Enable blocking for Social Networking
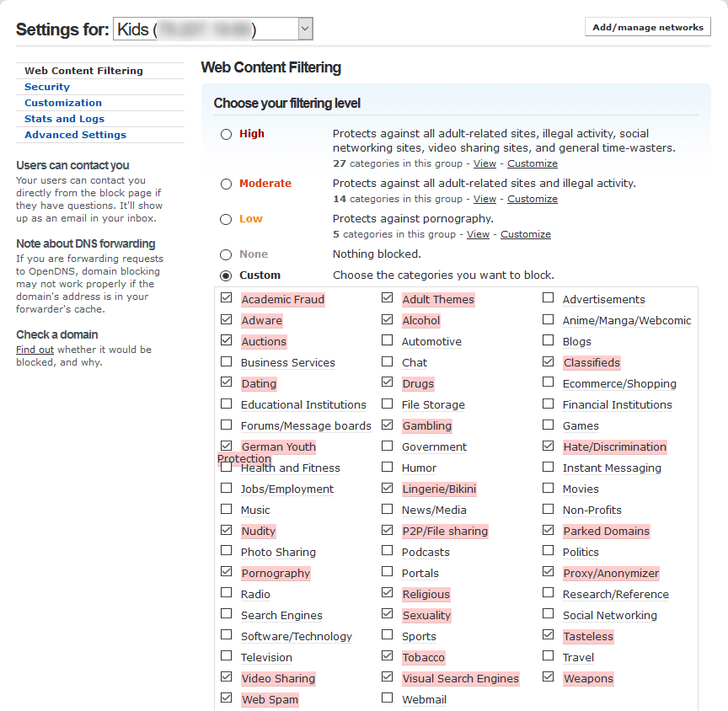Viewport: 728px width, 711px height. (549, 615)
